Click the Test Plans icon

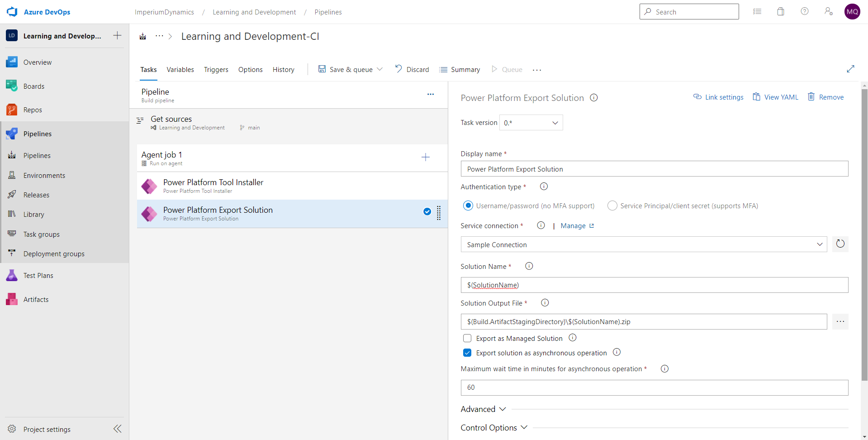click(11, 275)
